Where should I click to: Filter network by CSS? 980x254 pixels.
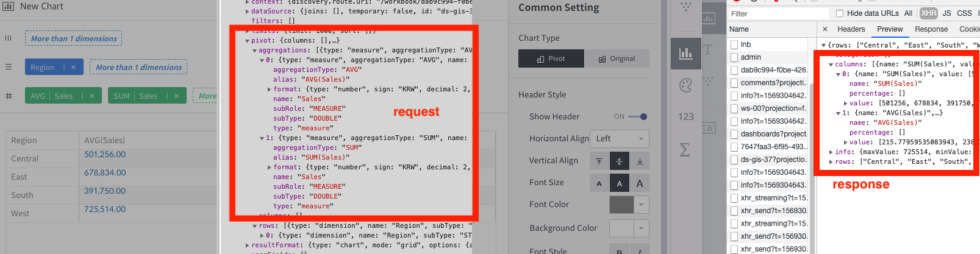[964, 13]
